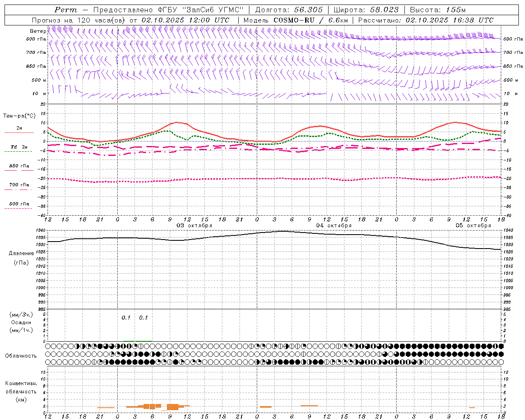This screenshot has width=525, height=420.
Task: Click the "Рассчитано: 02.10.2025 16:38 UTC" timestamp
Action: pos(426,20)
